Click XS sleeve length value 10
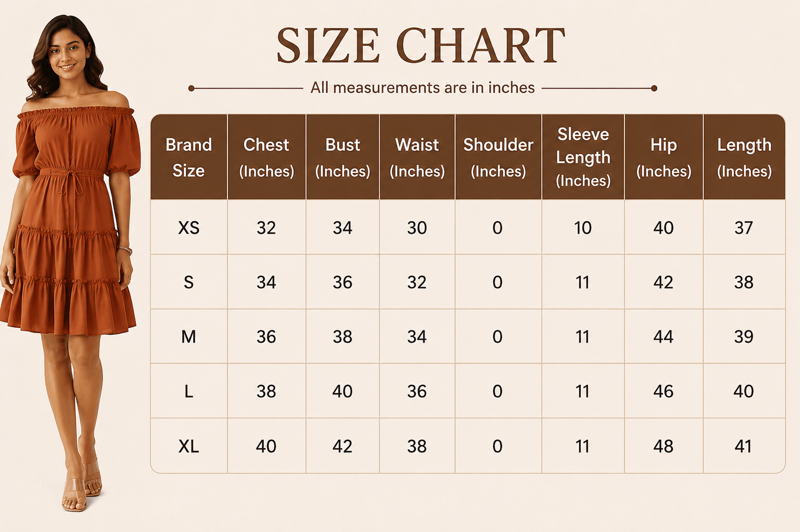The image size is (800, 532). [x=583, y=228]
